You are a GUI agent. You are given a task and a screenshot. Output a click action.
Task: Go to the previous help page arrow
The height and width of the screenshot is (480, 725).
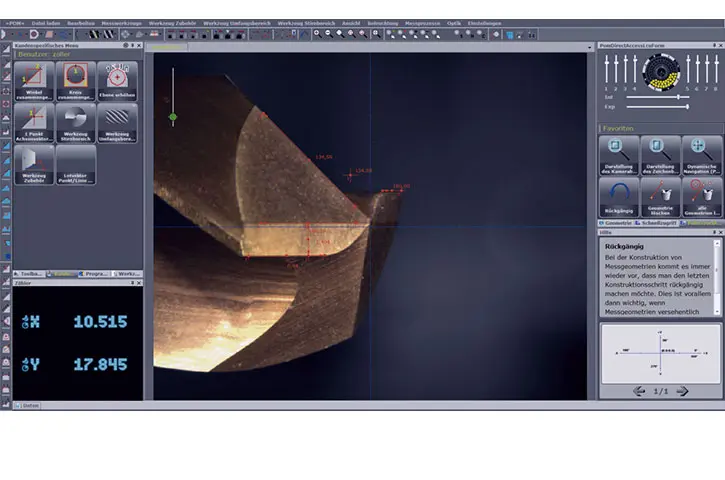(637, 391)
